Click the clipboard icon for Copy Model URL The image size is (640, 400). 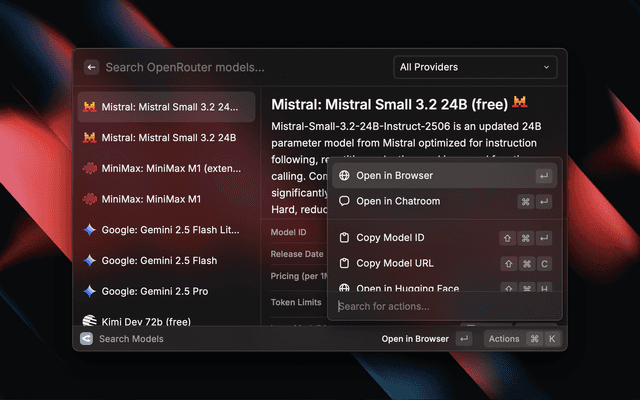344,264
